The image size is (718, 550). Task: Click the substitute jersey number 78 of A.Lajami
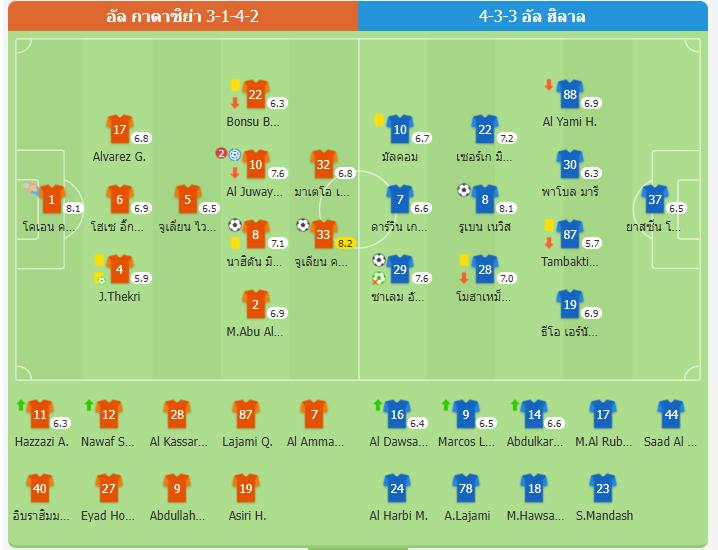point(464,488)
